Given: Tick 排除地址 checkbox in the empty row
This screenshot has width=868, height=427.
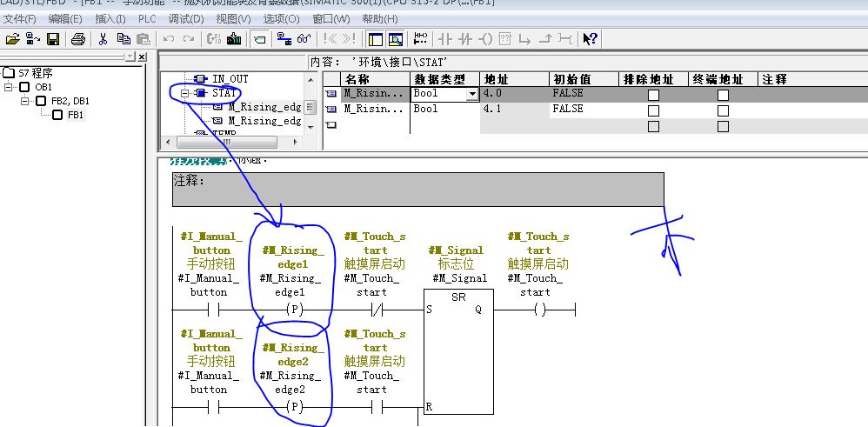Looking at the screenshot, I should point(653,126).
